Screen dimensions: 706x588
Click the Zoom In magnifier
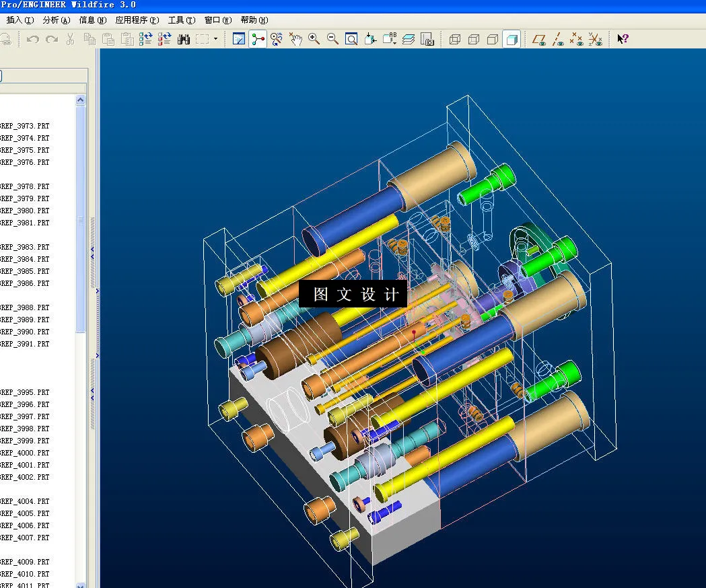(x=314, y=39)
